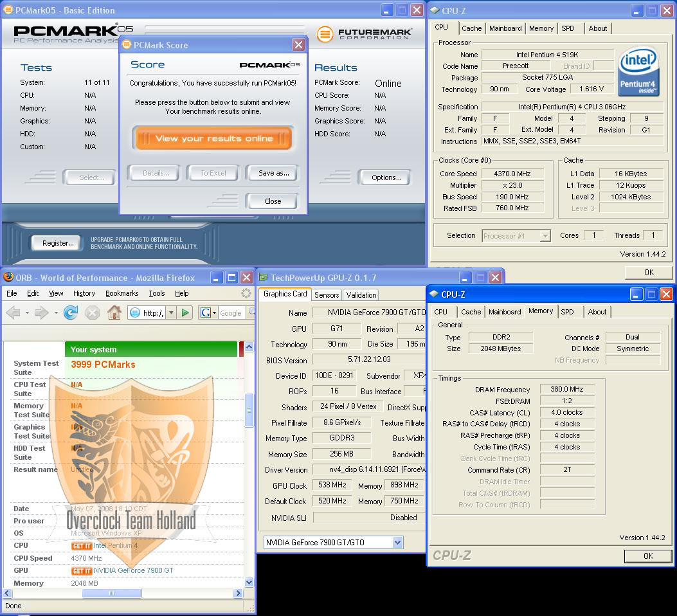Screen dimensions: 677x616
Task: Click GET IT badge next to GeForce 7900 GT
Action: [x=82, y=571]
